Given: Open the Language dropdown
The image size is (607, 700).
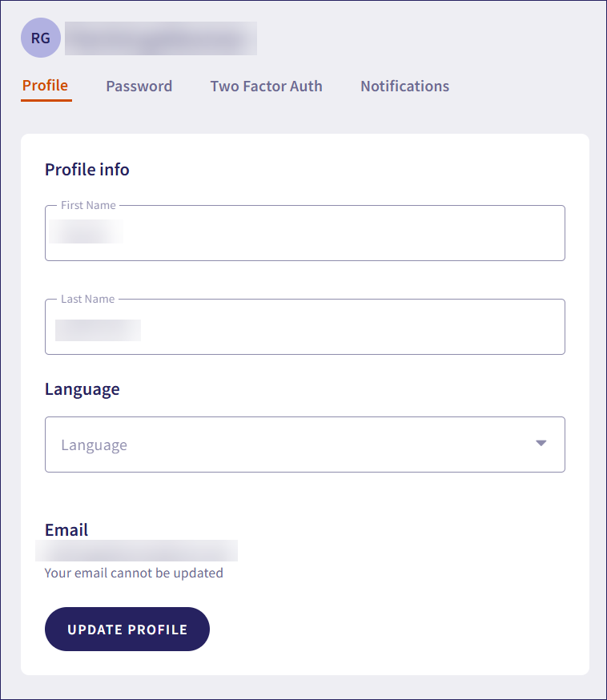Looking at the screenshot, I should pos(304,445).
